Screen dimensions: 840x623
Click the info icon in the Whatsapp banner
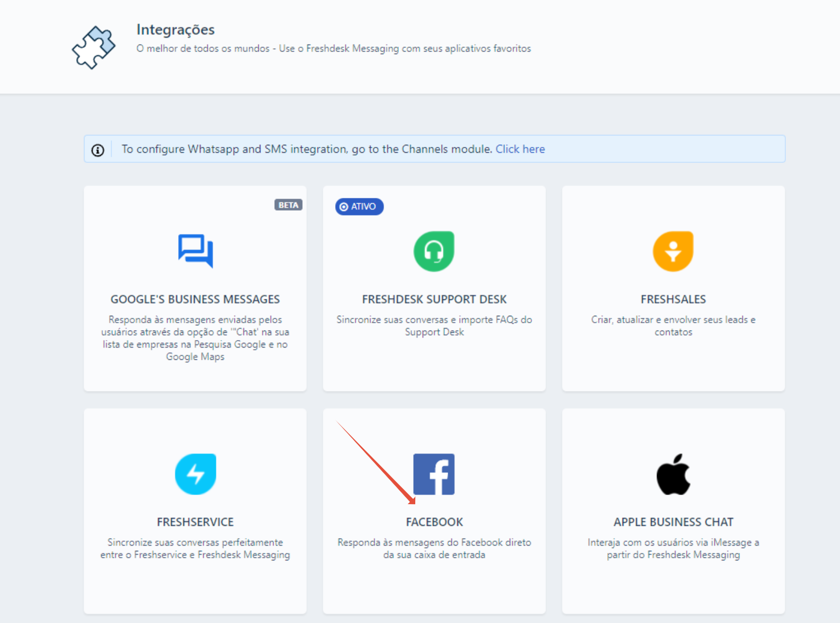pyautogui.click(x=98, y=150)
